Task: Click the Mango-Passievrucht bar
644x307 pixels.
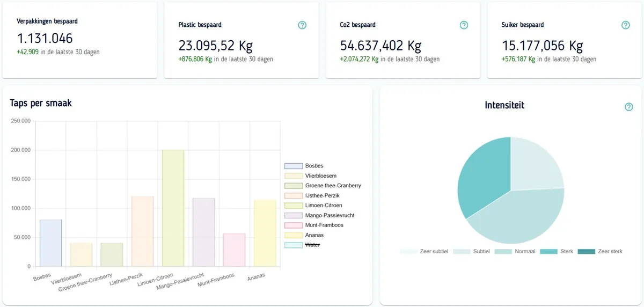Action: [x=204, y=232]
